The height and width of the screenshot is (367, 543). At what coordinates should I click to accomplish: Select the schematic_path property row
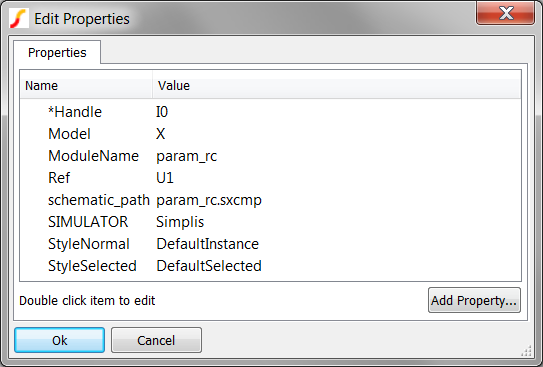coord(270,200)
